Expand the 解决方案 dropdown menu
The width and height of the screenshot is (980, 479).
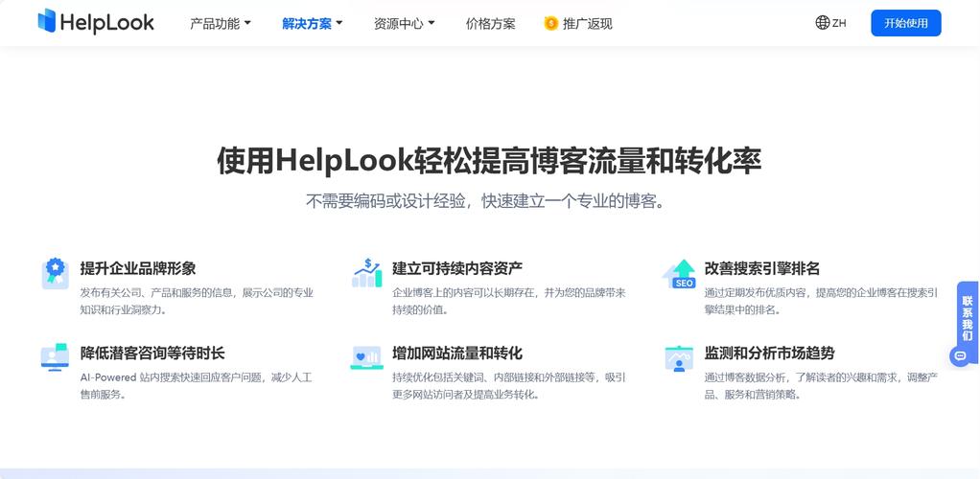coord(312,24)
